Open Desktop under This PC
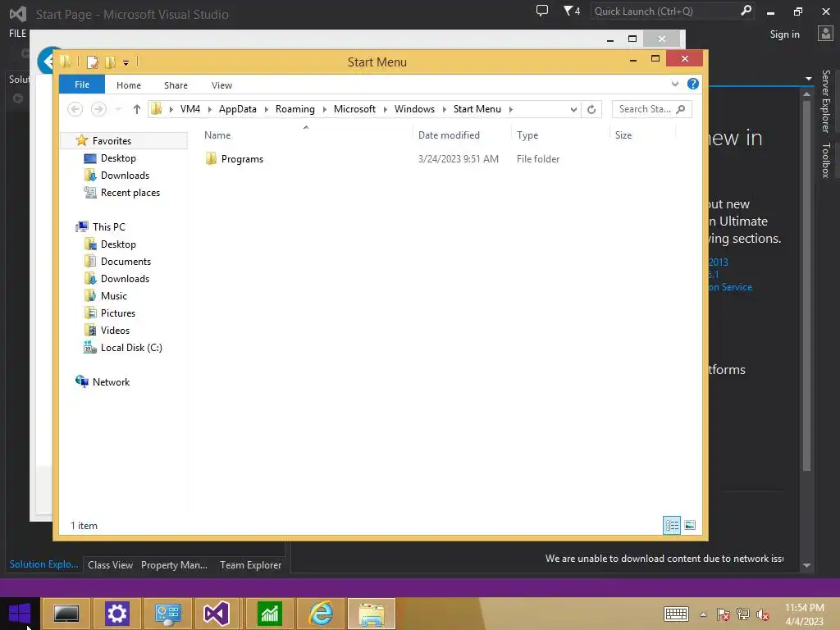Image resolution: width=840 pixels, height=630 pixels. [118, 244]
